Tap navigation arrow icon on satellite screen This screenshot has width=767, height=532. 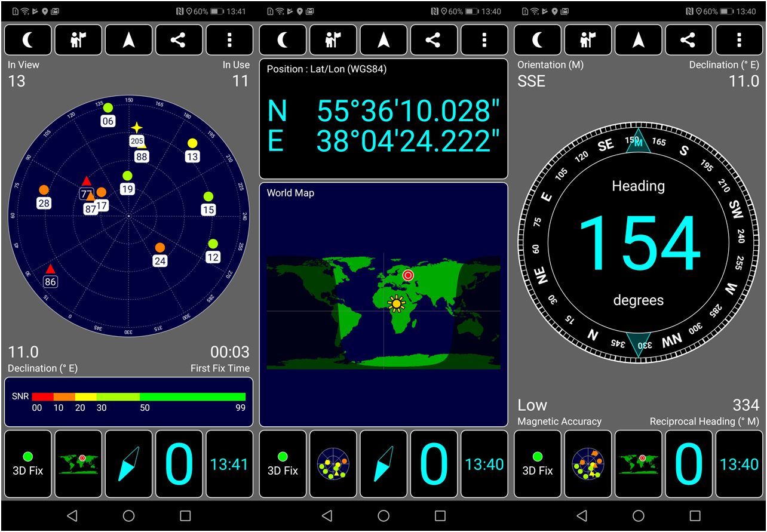(x=128, y=40)
